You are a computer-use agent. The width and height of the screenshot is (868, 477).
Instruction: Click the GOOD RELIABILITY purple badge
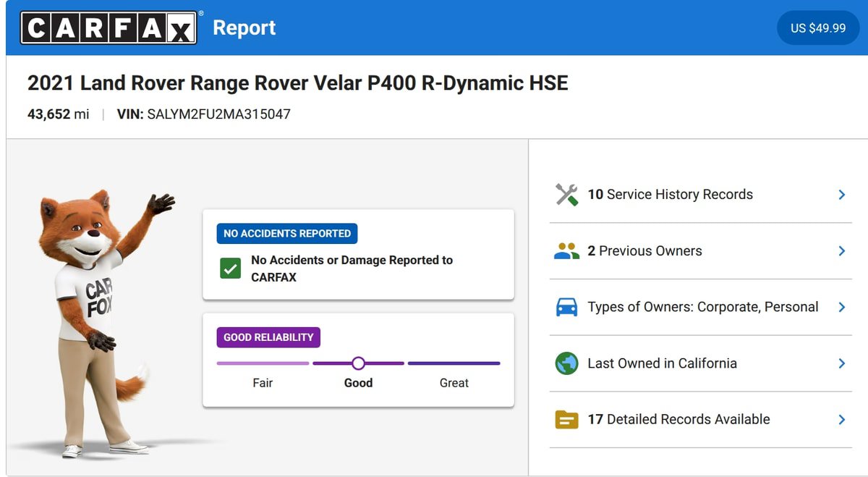coord(268,337)
